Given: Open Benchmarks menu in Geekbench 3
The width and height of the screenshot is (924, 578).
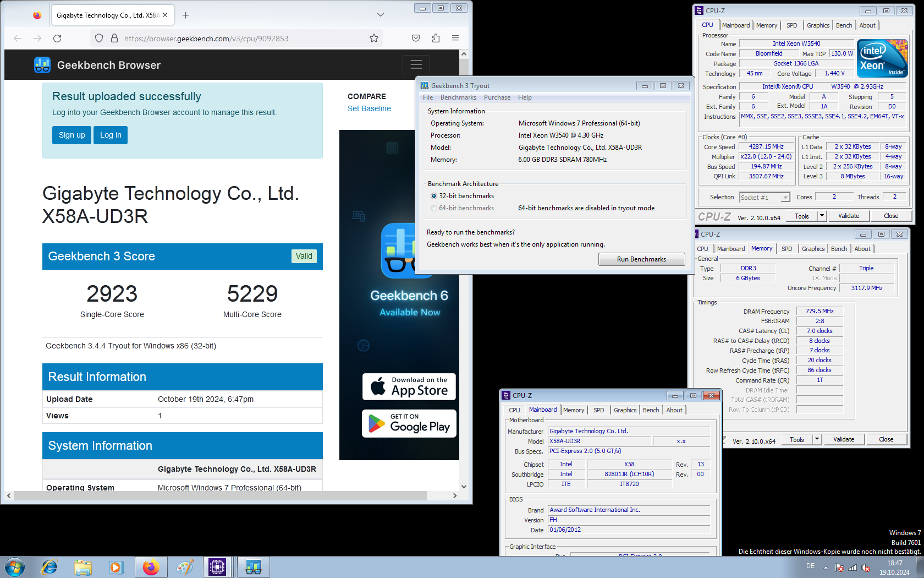Looking at the screenshot, I should click(458, 97).
